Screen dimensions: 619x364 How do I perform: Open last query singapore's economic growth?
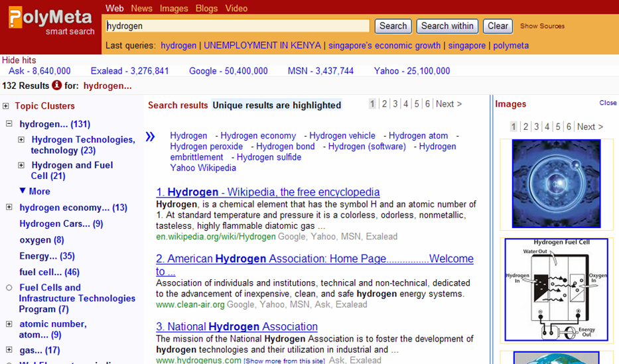[385, 45]
